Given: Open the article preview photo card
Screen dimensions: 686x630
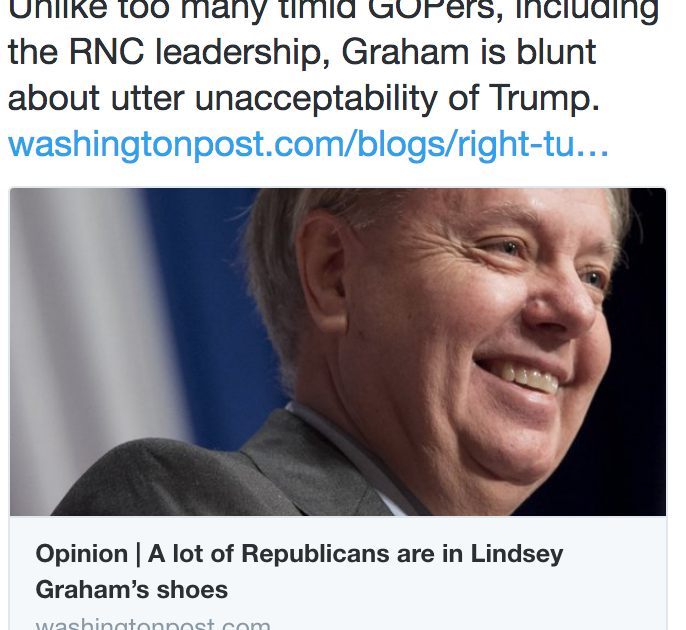Looking at the screenshot, I should pyautogui.click(x=338, y=352).
